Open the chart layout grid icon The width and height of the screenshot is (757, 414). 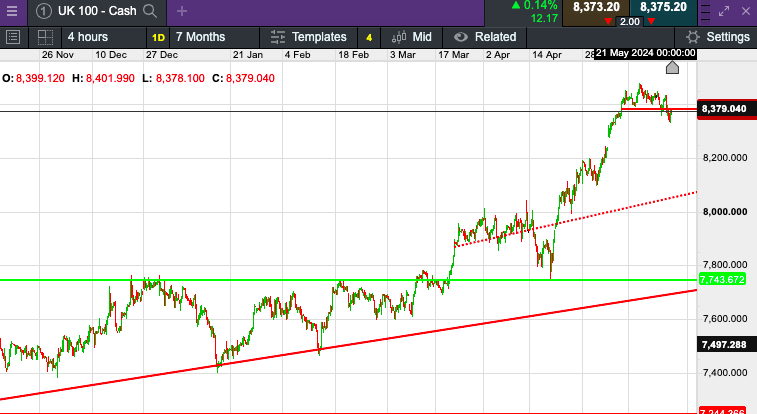tap(45, 37)
